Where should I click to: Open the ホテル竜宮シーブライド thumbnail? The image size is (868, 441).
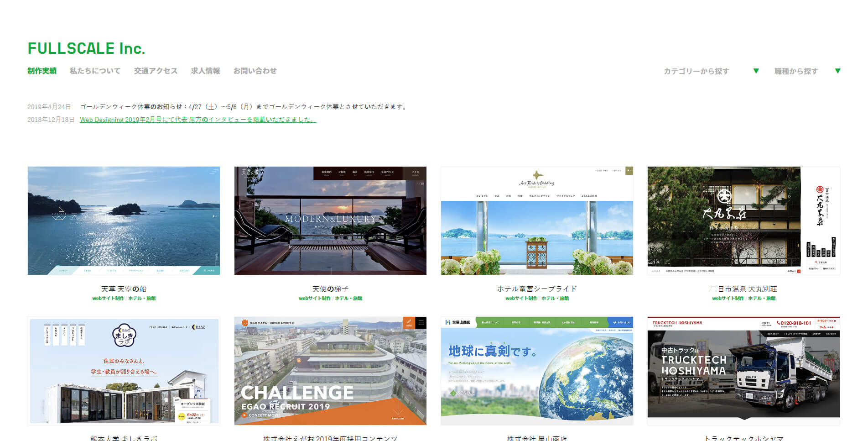point(537,220)
